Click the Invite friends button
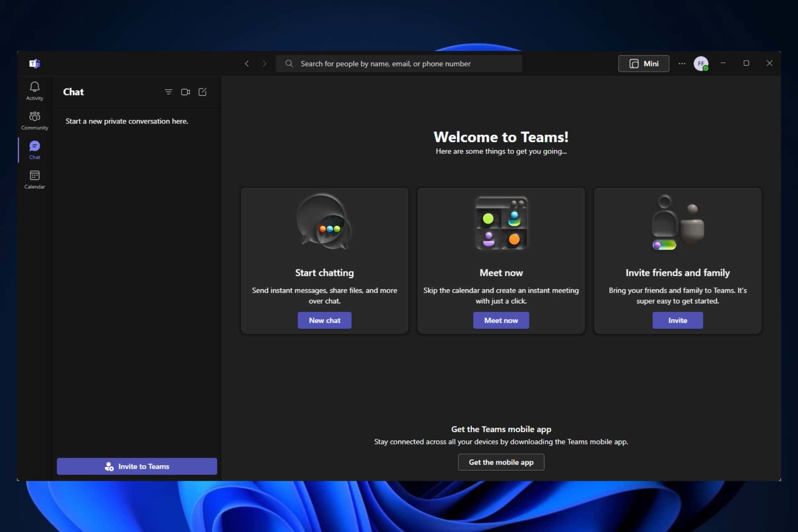This screenshot has height=532, width=798. pos(677,320)
